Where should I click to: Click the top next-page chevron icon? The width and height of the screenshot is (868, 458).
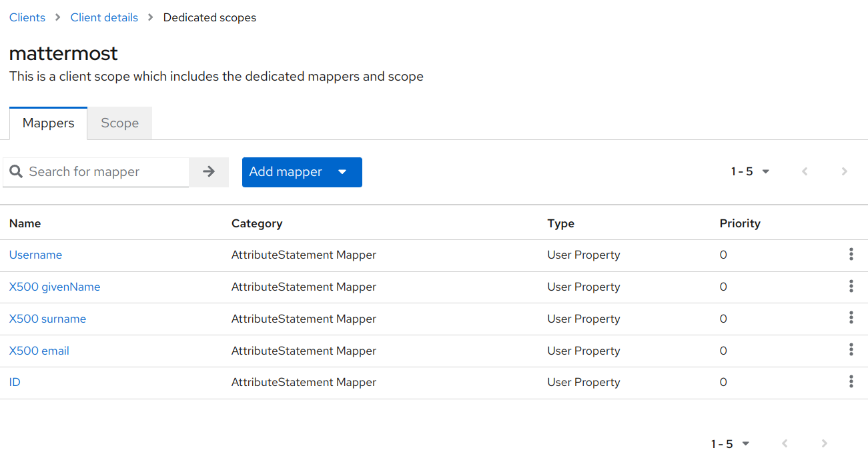click(845, 171)
